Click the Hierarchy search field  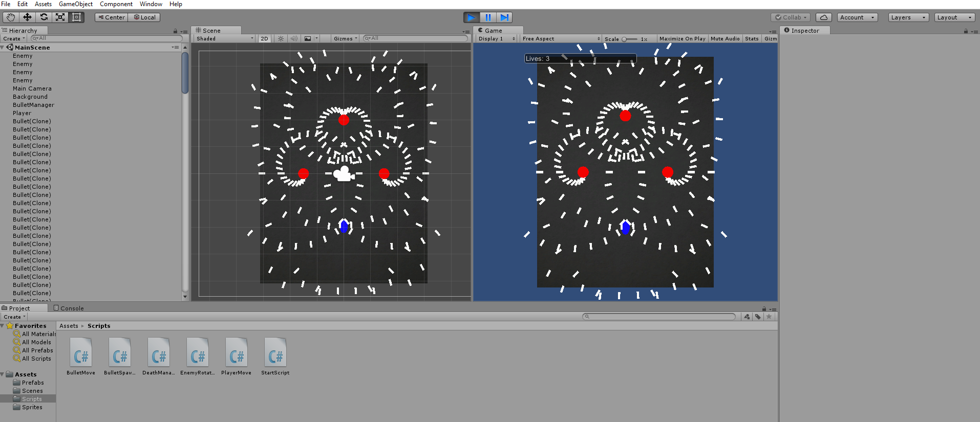(x=106, y=38)
